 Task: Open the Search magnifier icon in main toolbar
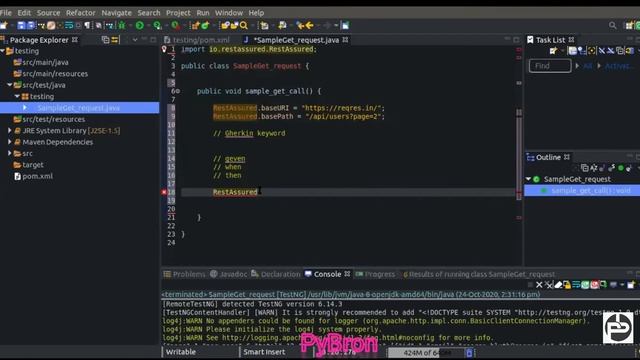[x=244, y=25]
